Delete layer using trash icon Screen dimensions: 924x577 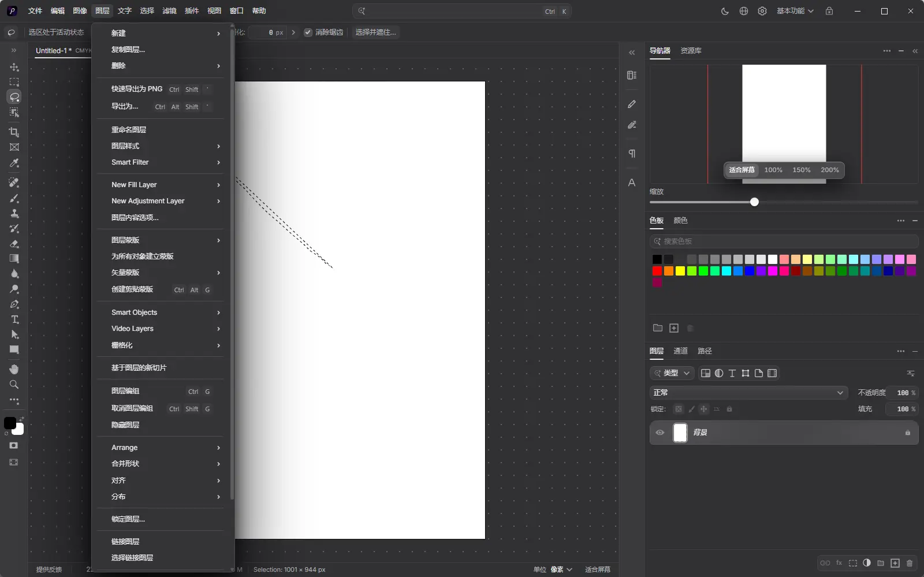tap(910, 563)
